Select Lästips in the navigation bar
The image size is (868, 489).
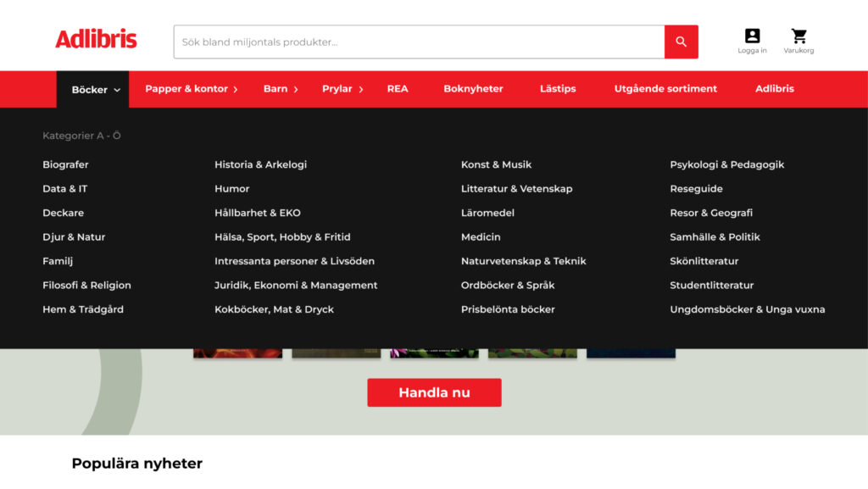[558, 89]
